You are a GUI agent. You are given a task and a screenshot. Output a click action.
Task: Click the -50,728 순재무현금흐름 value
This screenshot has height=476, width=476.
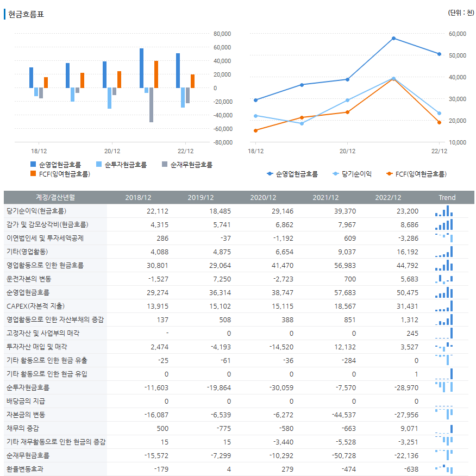coord(343,456)
